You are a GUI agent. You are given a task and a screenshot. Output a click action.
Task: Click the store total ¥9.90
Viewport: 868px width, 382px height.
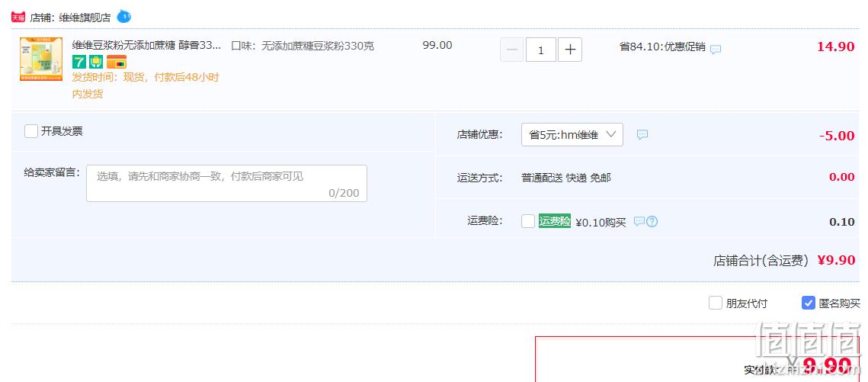coord(837,260)
